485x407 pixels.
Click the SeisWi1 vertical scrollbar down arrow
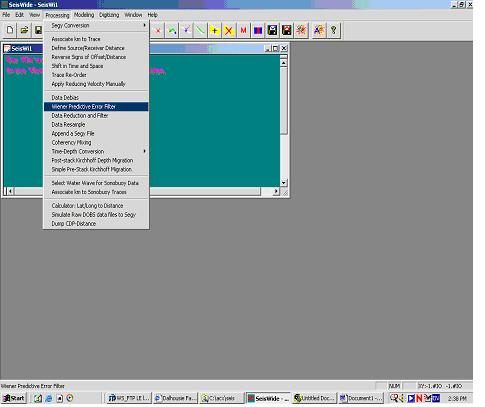click(283, 183)
